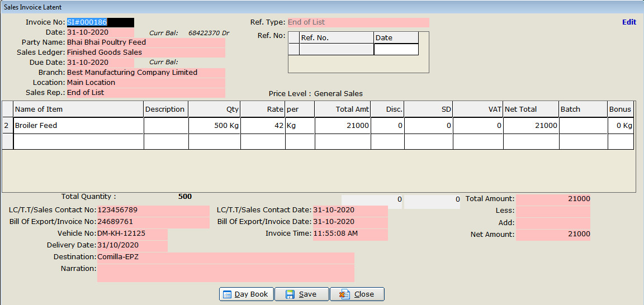Select the Invoice No field SI#000186

[100, 22]
